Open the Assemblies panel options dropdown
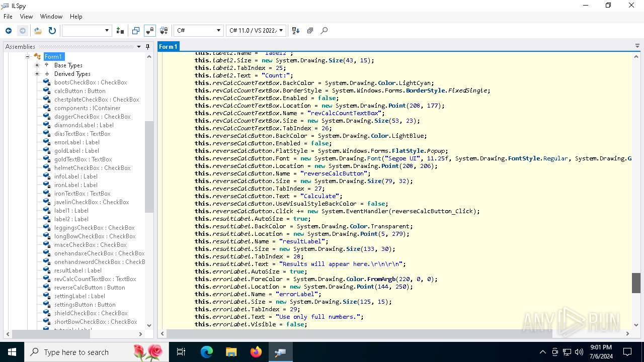644x362 pixels. [139, 47]
